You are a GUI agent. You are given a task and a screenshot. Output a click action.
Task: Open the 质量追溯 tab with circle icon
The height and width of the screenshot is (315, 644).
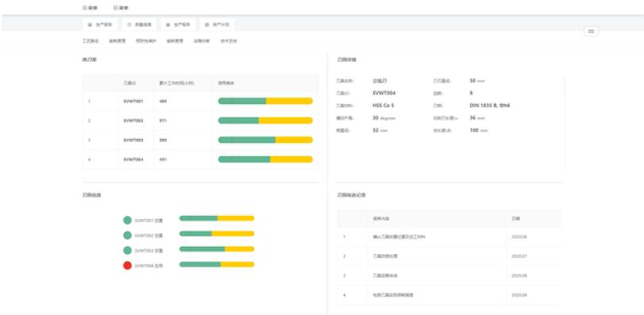[139, 25]
